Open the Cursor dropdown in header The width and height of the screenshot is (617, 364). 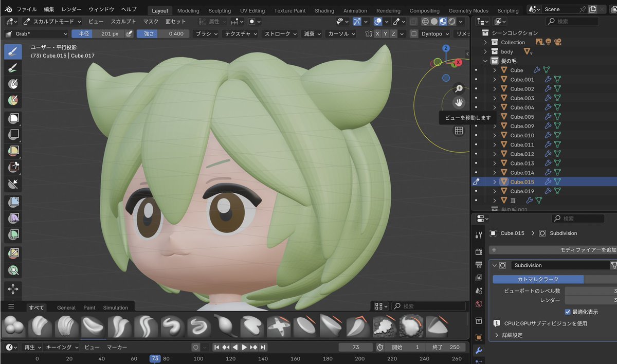click(341, 33)
